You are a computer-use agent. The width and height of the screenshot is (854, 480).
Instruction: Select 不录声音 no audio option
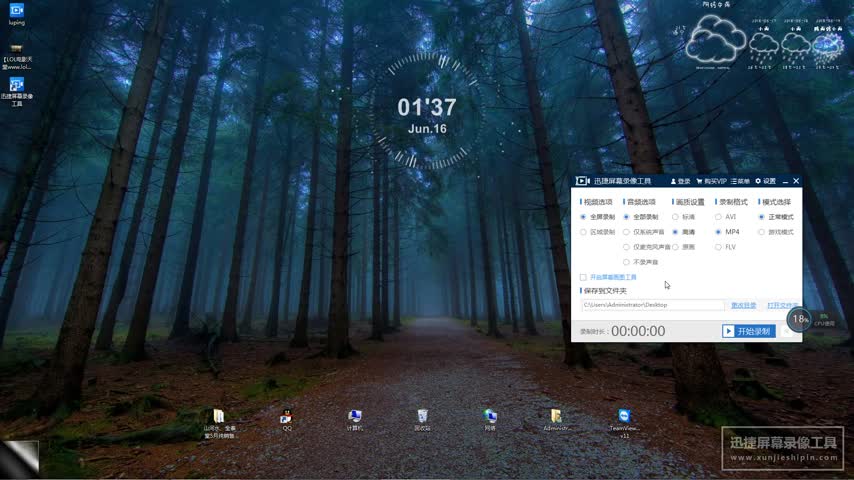(641, 262)
